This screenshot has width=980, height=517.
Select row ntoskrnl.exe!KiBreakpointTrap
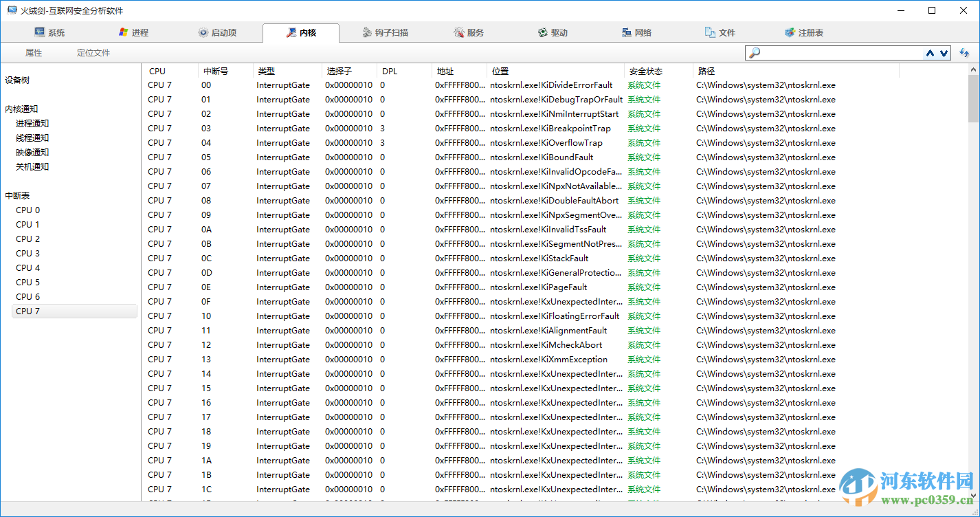click(x=555, y=129)
